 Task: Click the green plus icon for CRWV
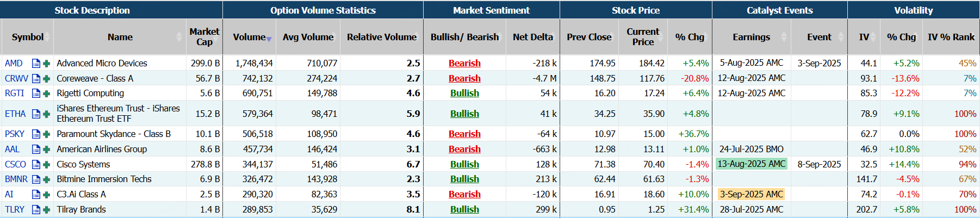(47, 79)
